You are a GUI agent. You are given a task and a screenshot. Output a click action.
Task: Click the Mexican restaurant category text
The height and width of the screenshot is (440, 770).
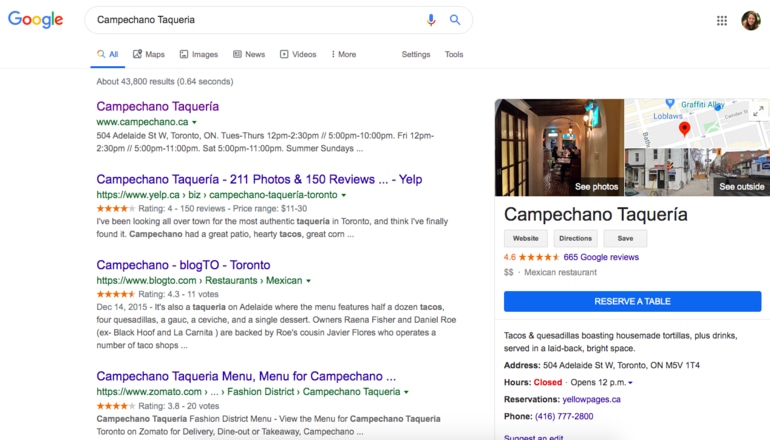pyautogui.click(x=560, y=273)
